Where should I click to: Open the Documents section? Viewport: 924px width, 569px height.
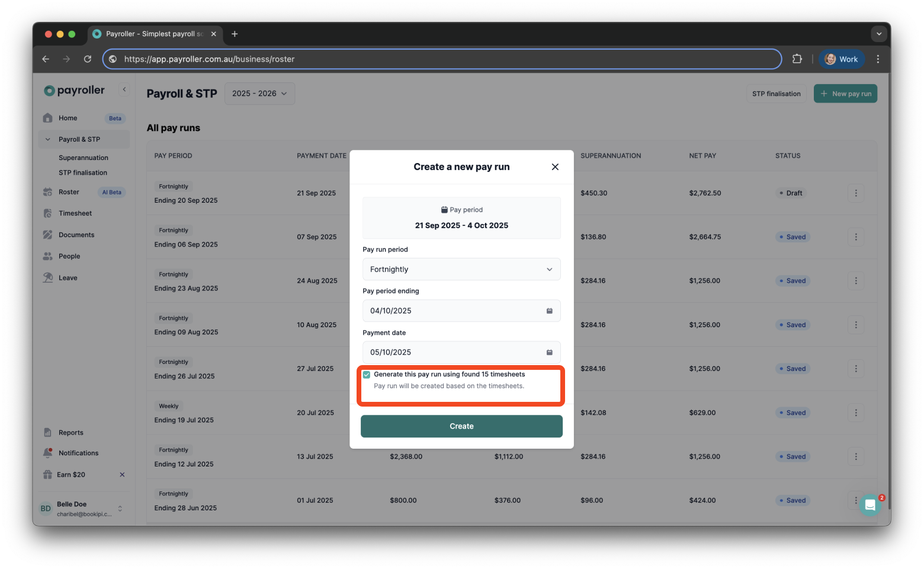tap(76, 234)
